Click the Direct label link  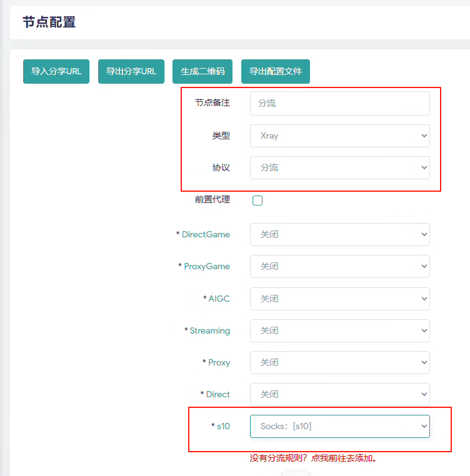[x=217, y=394]
